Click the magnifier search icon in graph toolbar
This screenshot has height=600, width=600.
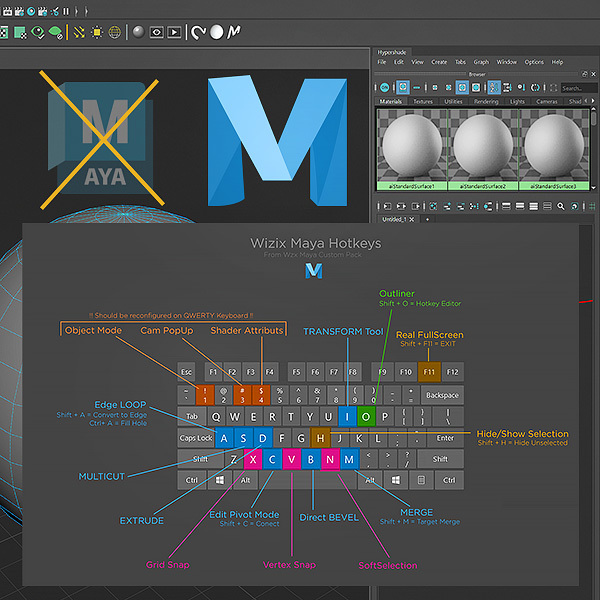[x=561, y=207]
